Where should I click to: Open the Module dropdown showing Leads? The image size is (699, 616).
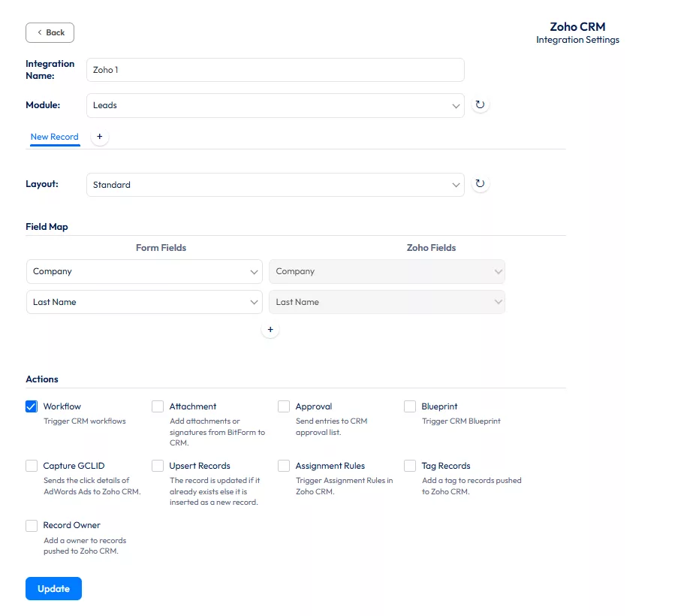coord(275,106)
